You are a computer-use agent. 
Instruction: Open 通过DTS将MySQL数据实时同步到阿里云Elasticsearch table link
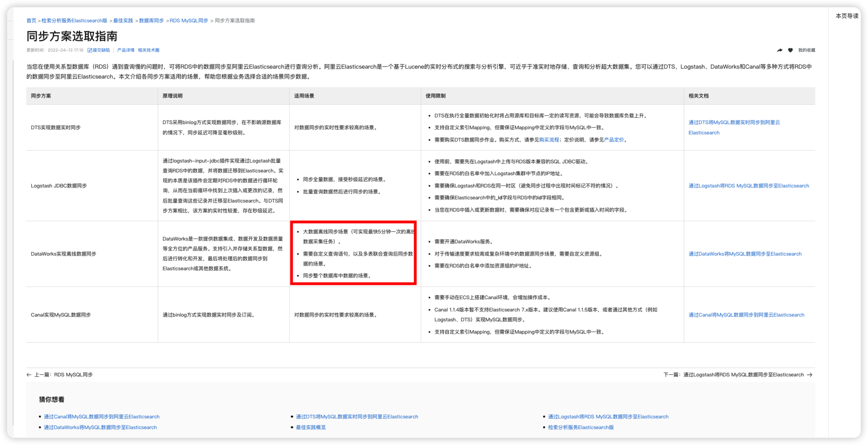[734, 128]
